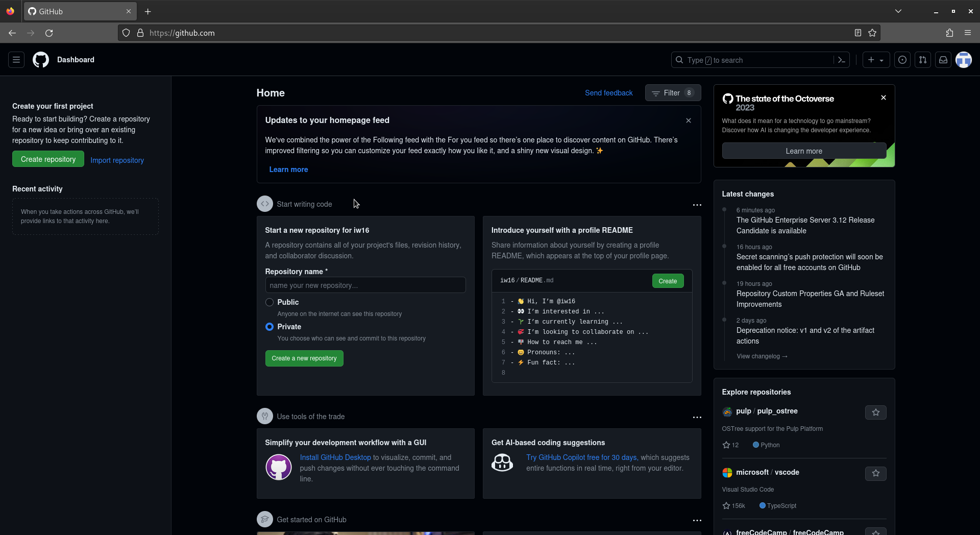
Task: Open the Pull requests icon in header
Action: coord(923,60)
